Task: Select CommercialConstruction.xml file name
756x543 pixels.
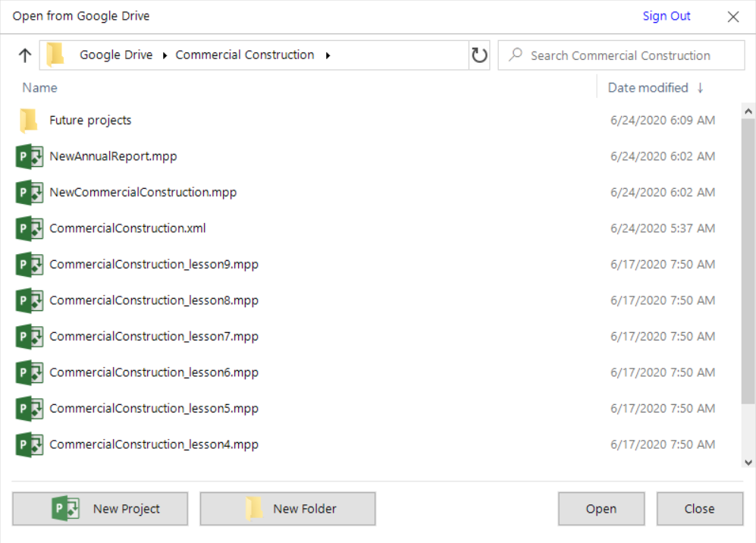Action: tap(127, 228)
